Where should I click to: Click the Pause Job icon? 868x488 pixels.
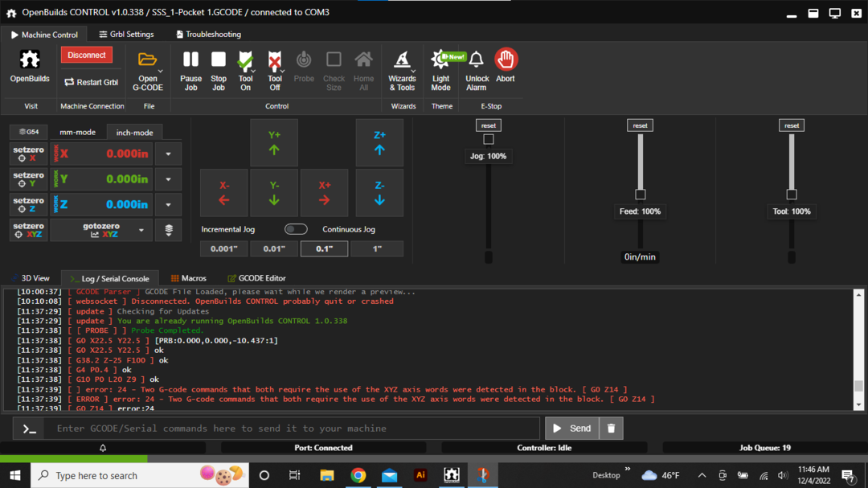point(190,60)
